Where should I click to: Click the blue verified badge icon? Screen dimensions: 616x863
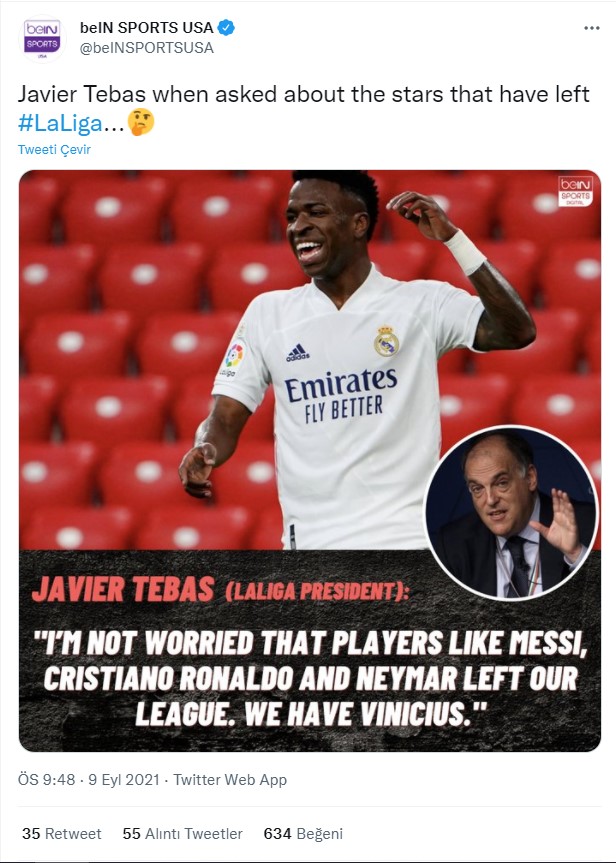coord(226,27)
